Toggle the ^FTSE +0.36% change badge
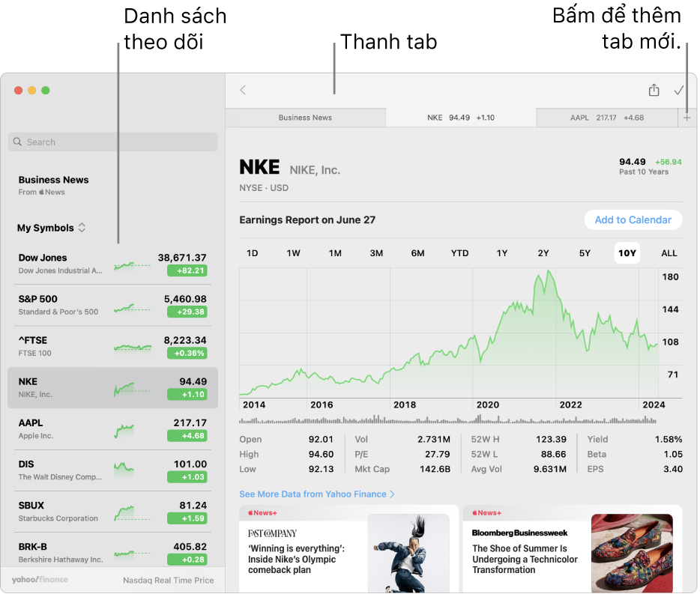Screen dimensions: 700x594 (x=187, y=353)
